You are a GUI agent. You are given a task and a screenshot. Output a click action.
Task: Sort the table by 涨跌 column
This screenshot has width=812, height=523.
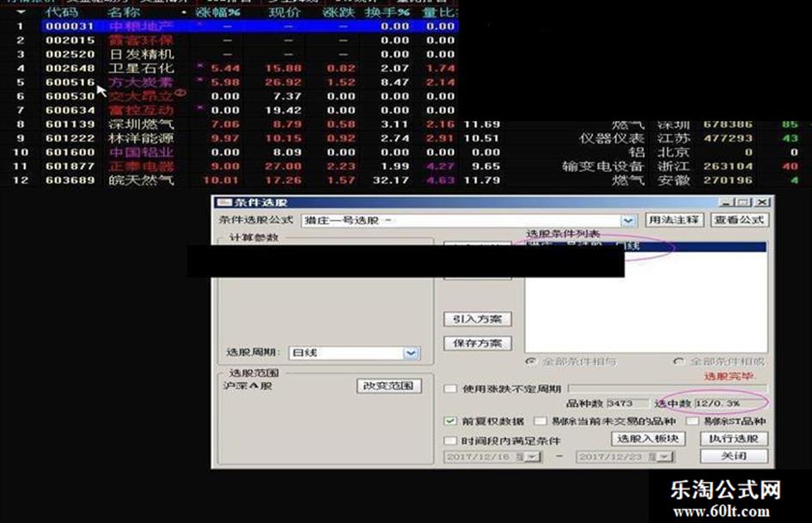click(x=339, y=12)
